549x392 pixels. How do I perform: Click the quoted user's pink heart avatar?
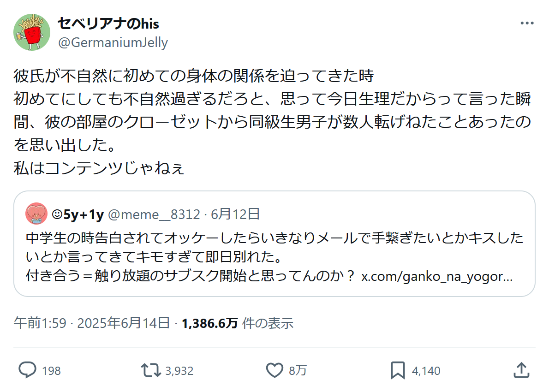[x=36, y=214]
